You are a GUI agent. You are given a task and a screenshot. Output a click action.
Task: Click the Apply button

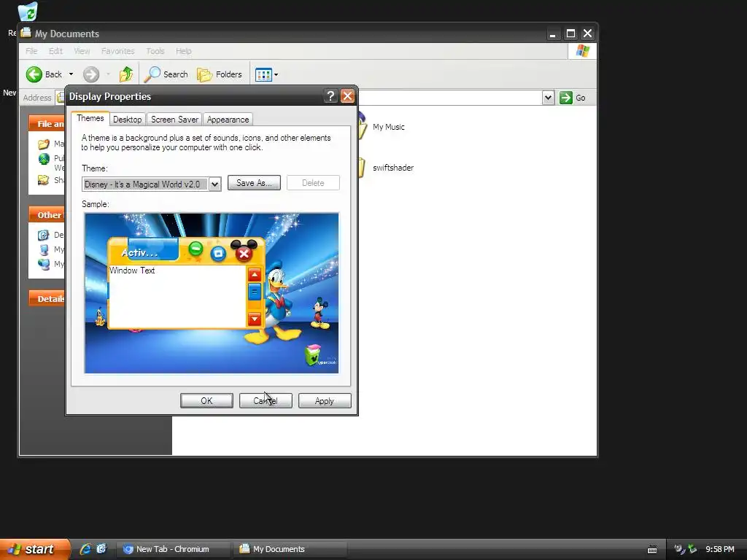point(325,401)
